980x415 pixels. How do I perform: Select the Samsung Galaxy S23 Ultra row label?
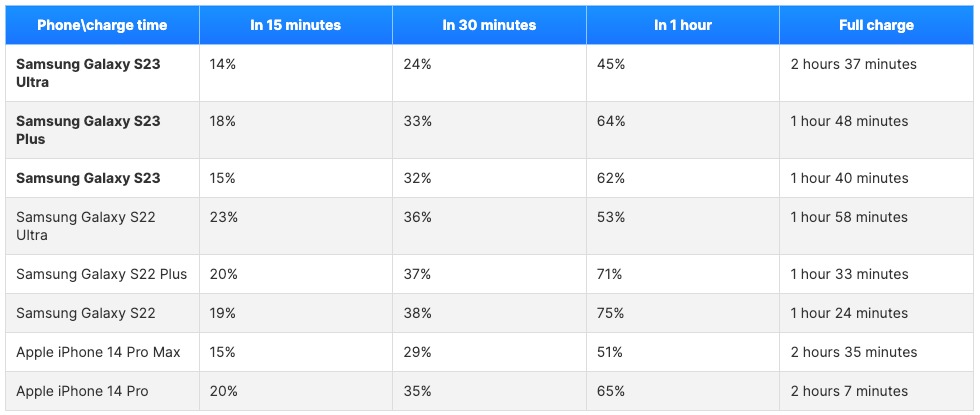click(x=88, y=73)
